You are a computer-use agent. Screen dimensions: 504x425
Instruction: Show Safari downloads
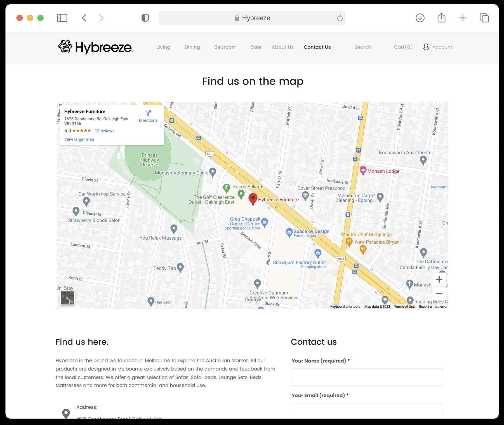[420, 18]
